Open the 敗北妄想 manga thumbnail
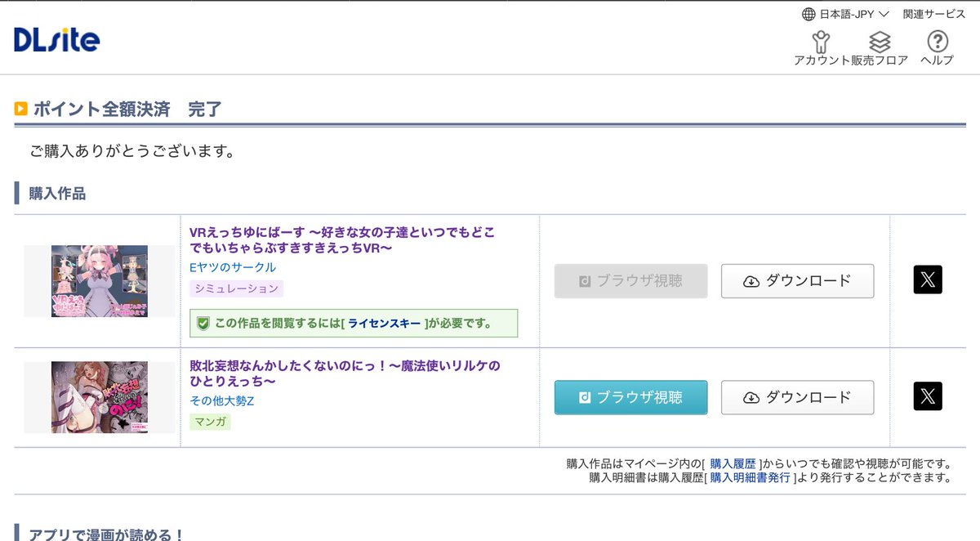Viewport: 980px width, 541px height. [100, 397]
